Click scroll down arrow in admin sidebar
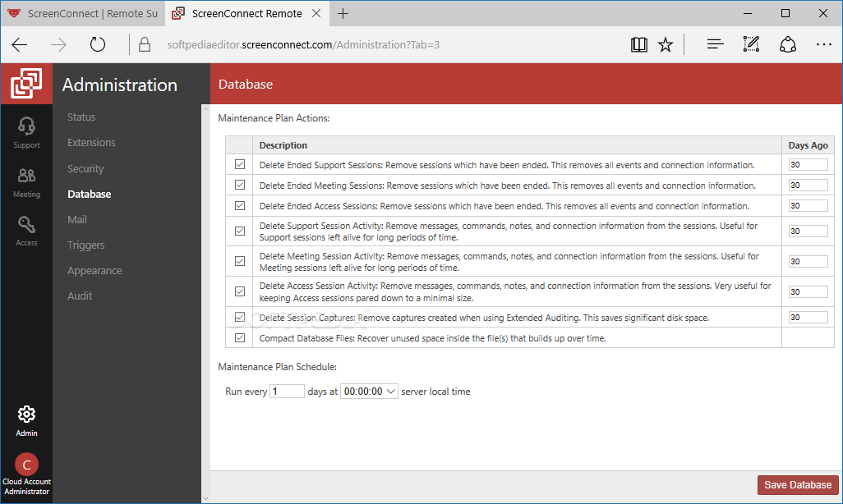This screenshot has width=843, height=504. pyautogui.click(x=205, y=498)
